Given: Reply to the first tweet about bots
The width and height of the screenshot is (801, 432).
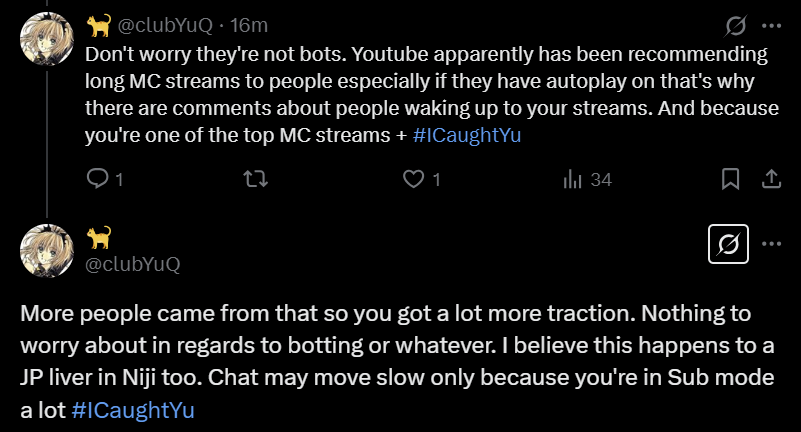Looking at the screenshot, I should (98, 179).
